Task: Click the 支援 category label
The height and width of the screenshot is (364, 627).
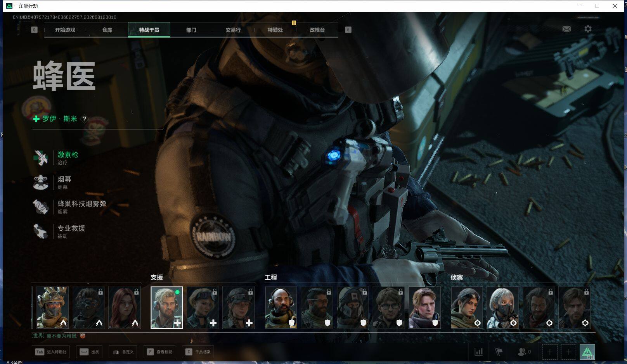Action: tap(157, 278)
